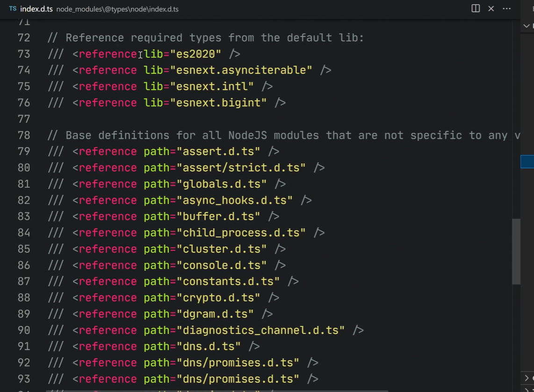This screenshot has height=392, width=534.
Task: Click line number 93 in the gutter
Action: [24, 379]
